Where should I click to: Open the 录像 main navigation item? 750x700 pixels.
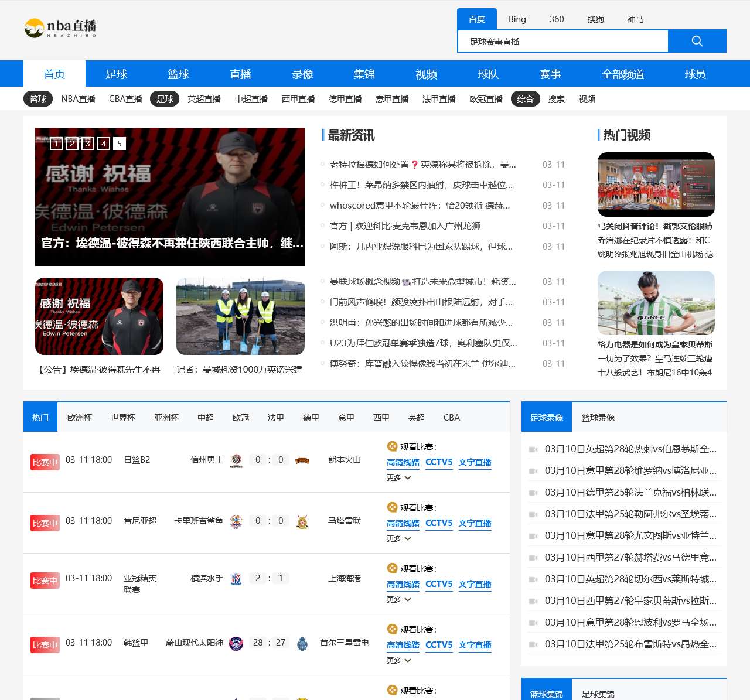click(303, 74)
